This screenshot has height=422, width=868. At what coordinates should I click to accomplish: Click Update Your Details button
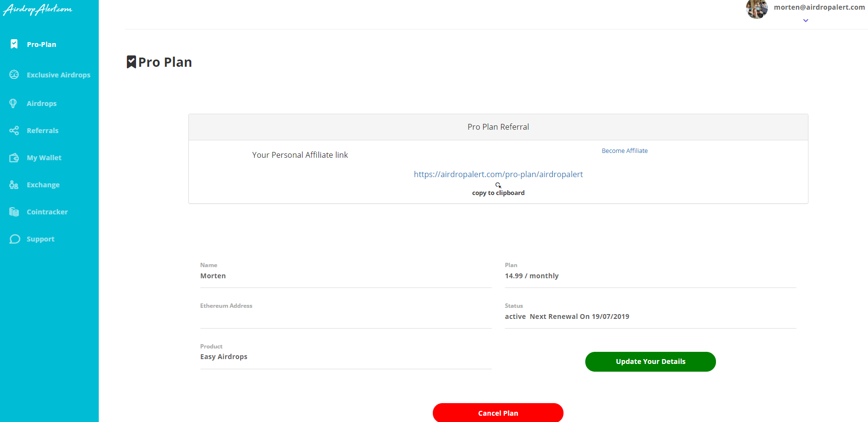click(650, 362)
